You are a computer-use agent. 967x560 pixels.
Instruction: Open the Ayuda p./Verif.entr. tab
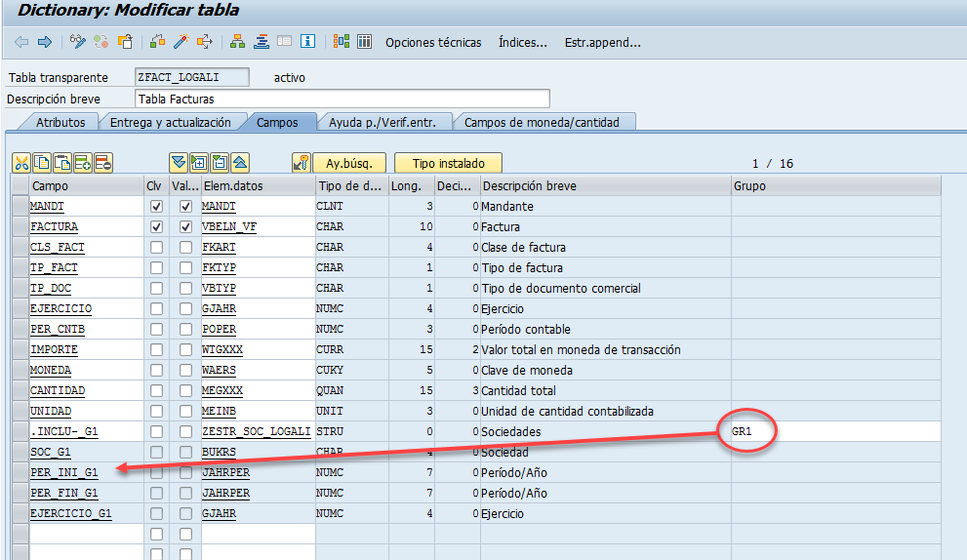[x=383, y=122]
